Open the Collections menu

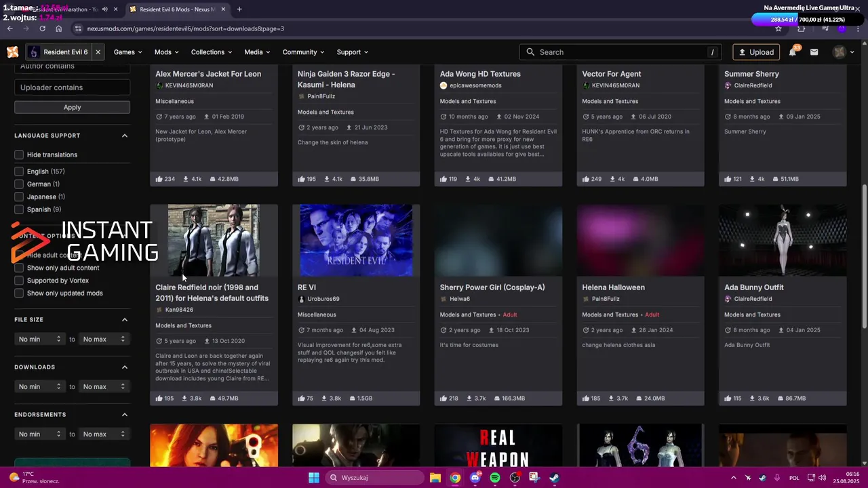click(x=212, y=52)
